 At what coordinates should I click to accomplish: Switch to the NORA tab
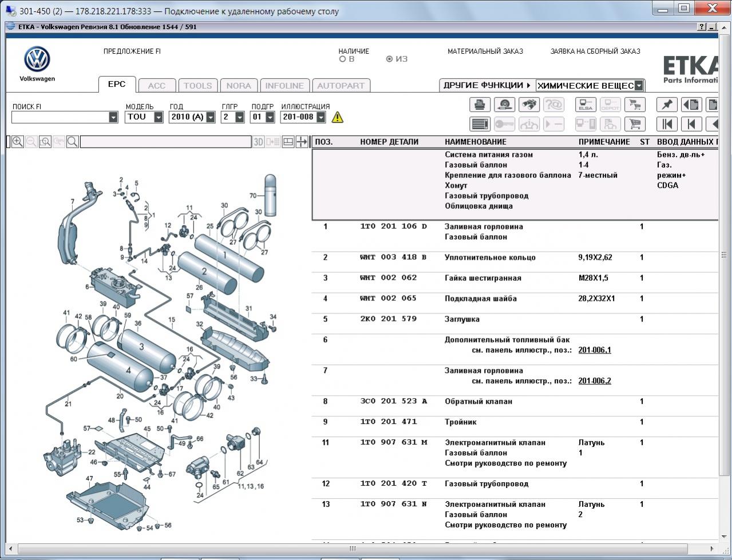[x=239, y=86]
